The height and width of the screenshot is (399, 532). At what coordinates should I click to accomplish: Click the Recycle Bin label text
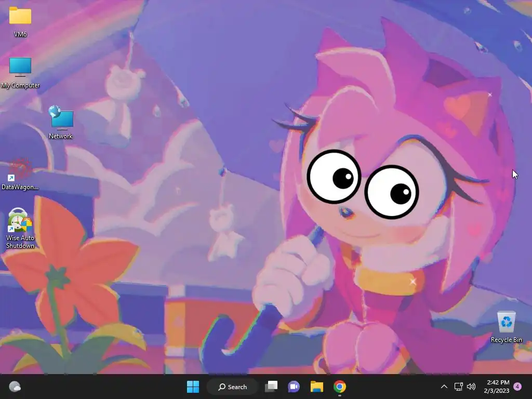506,340
